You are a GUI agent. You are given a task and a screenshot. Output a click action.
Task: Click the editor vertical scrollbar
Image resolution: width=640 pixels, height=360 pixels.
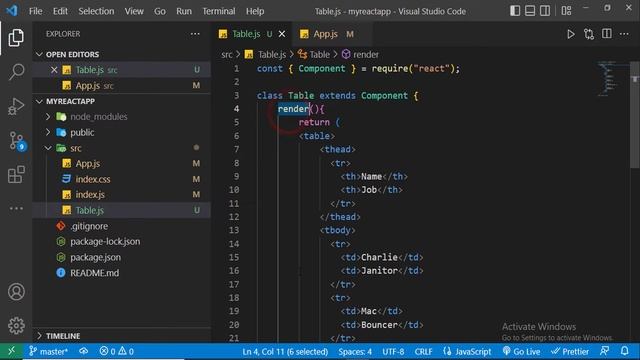(x=635, y=114)
